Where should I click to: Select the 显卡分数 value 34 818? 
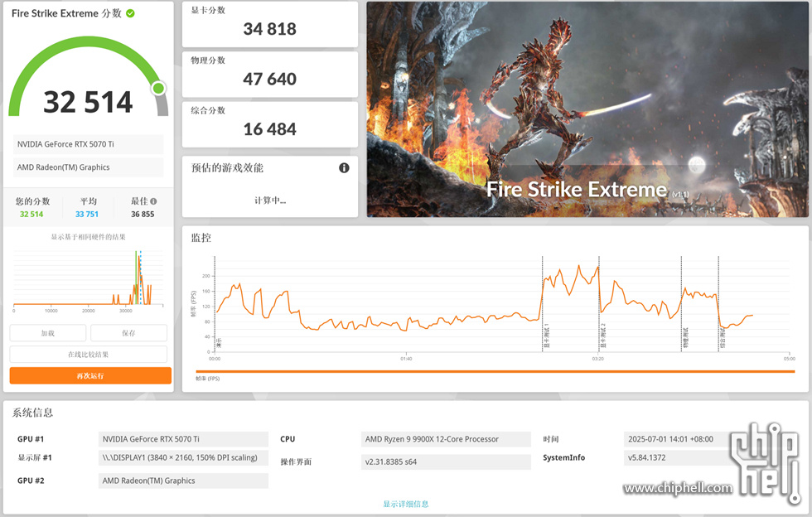(270, 29)
